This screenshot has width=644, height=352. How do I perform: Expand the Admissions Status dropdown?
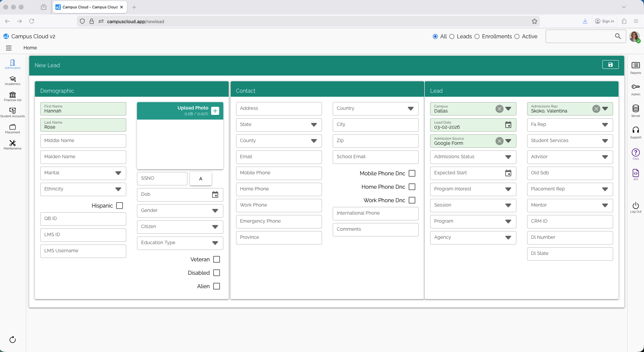coord(507,157)
